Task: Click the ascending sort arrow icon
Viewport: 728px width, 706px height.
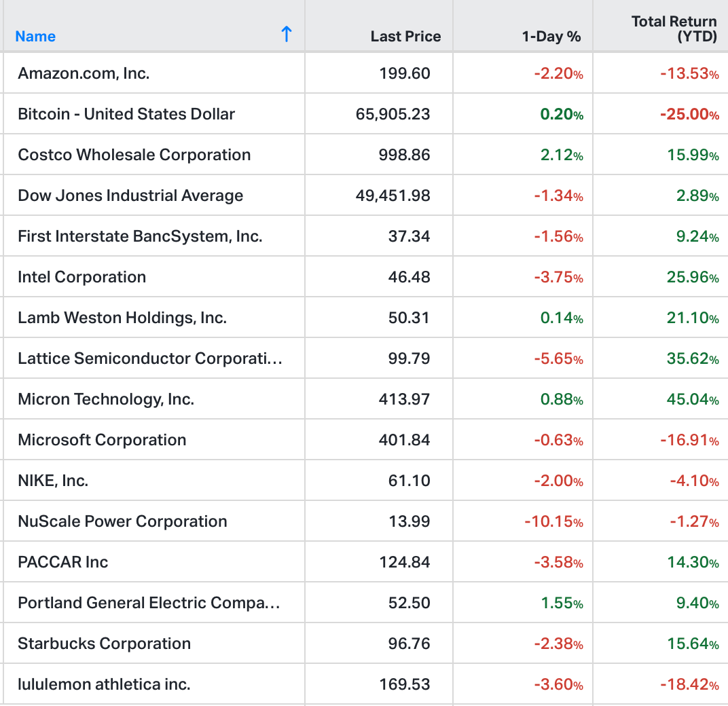Action: (x=287, y=35)
